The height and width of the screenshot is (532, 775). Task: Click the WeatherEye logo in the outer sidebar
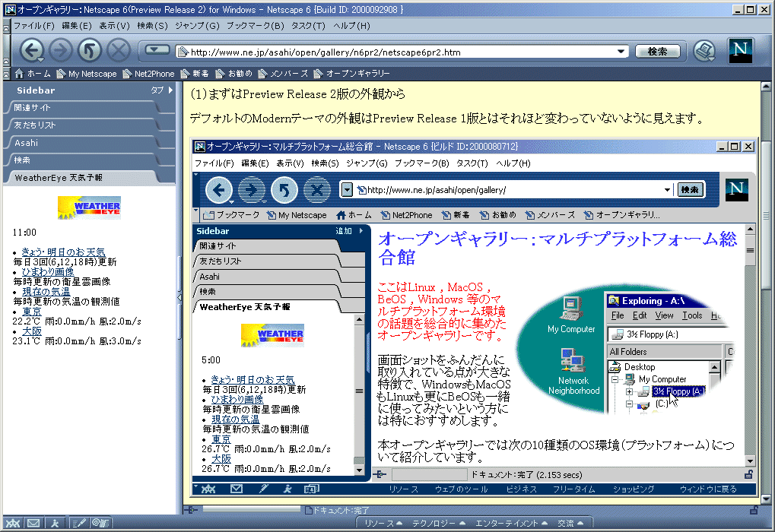point(89,207)
